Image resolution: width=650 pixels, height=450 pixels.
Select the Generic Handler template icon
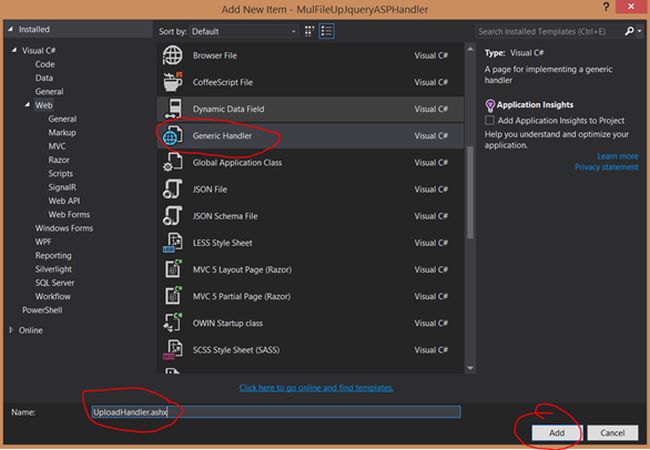coord(172,135)
